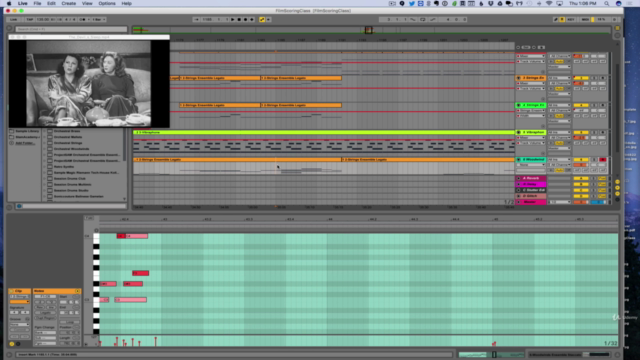640x360 pixels.
Task: Open Spotlight search magnifier icon
Action: click(x=607, y=3)
